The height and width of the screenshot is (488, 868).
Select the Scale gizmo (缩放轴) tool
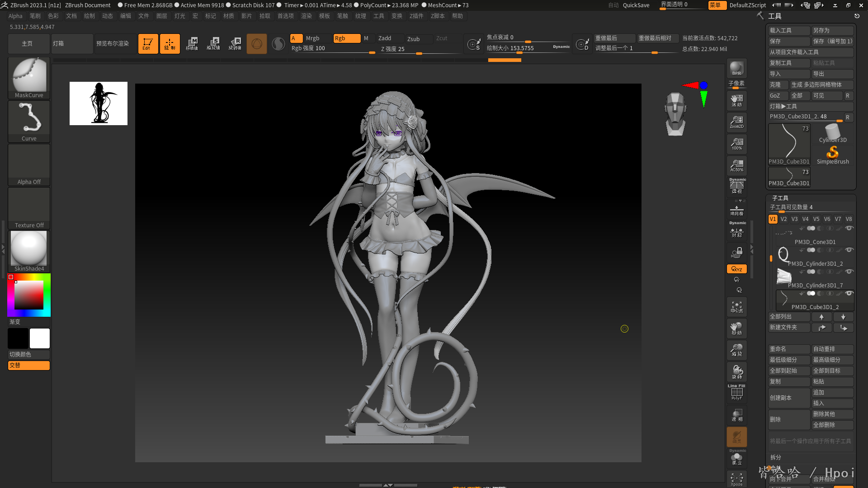click(x=213, y=44)
